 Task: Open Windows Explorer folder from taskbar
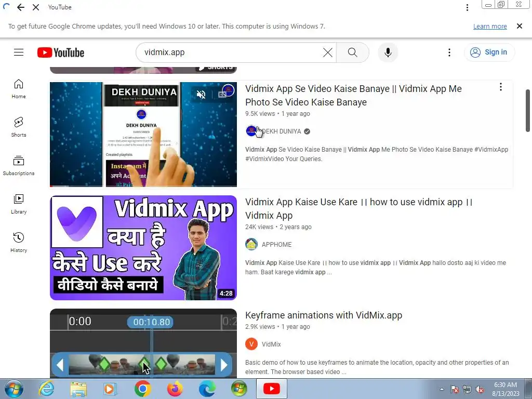[x=78, y=389]
